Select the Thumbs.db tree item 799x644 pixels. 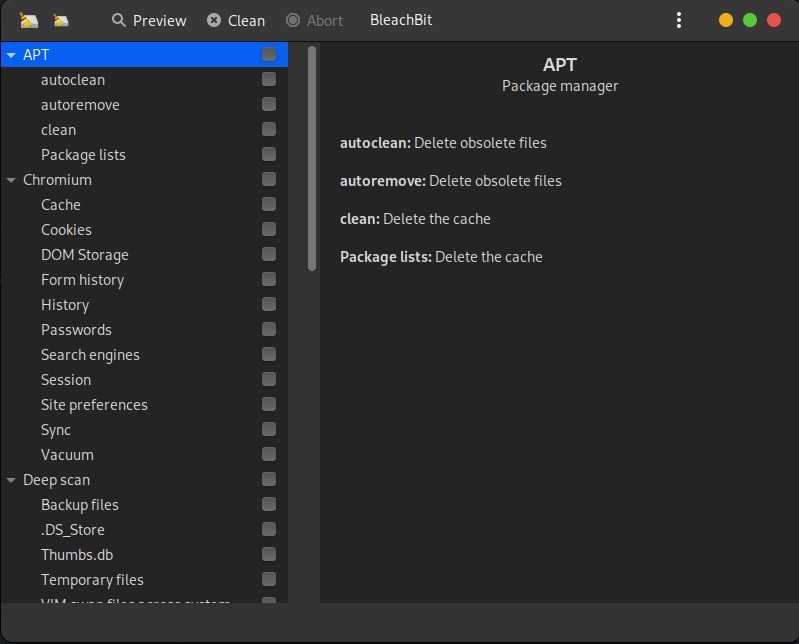[77, 555]
